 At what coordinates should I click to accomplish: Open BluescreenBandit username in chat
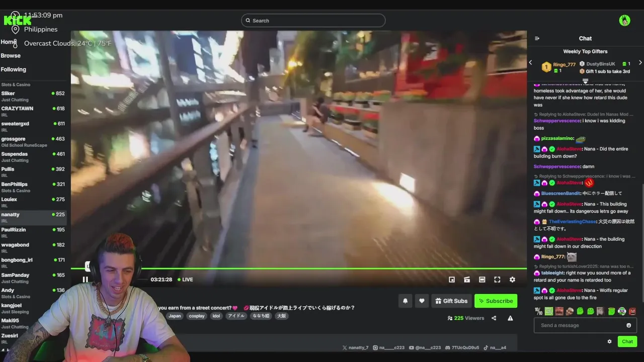pos(561,193)
